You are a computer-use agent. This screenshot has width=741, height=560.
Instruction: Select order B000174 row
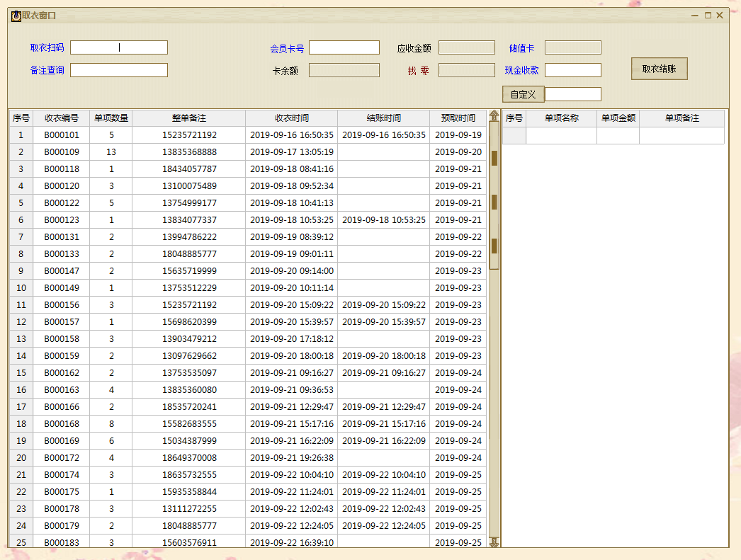[x=248, y=475]
